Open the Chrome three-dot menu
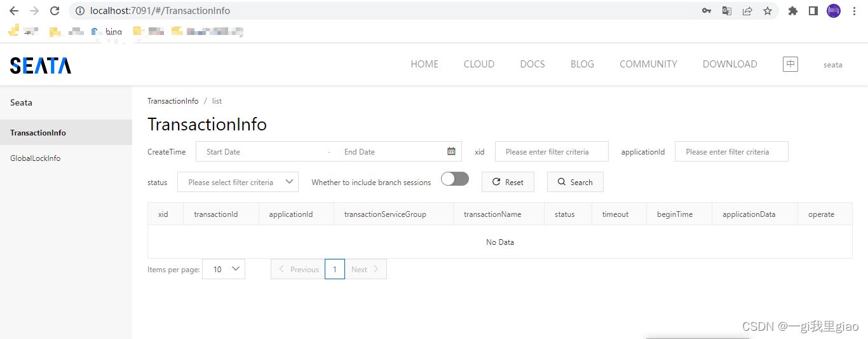 pyautogui.click(x=854, y=11)
